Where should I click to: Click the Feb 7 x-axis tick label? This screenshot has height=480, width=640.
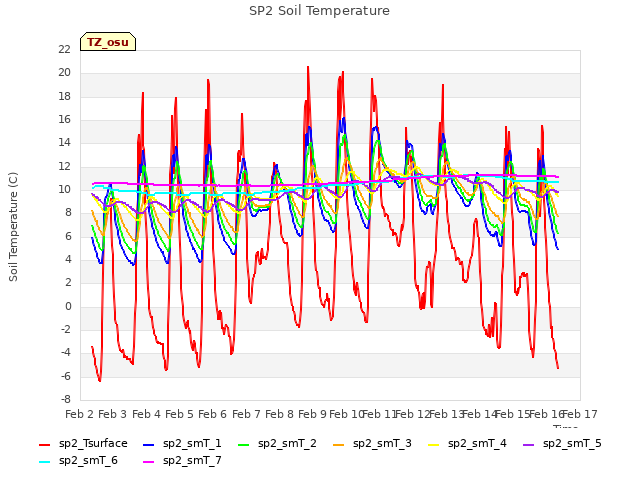(246, 414)
